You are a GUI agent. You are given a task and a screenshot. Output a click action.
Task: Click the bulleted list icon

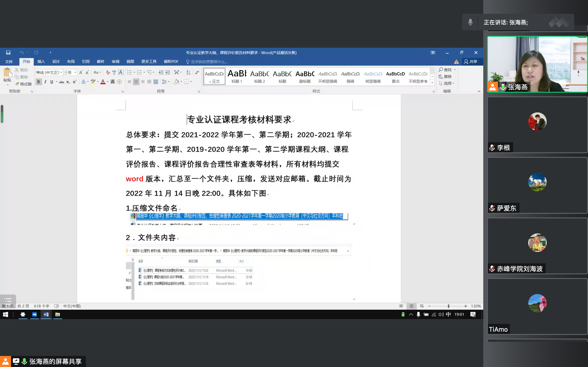(130, 72)
